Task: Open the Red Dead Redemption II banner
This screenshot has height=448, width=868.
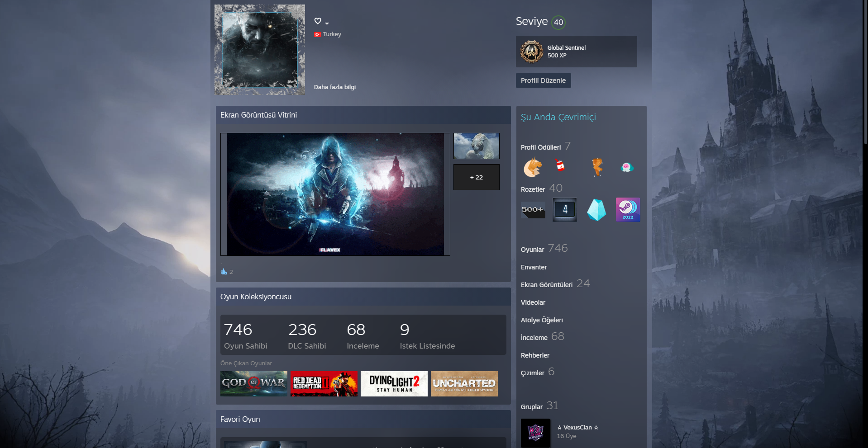Action: coord(324,384)
